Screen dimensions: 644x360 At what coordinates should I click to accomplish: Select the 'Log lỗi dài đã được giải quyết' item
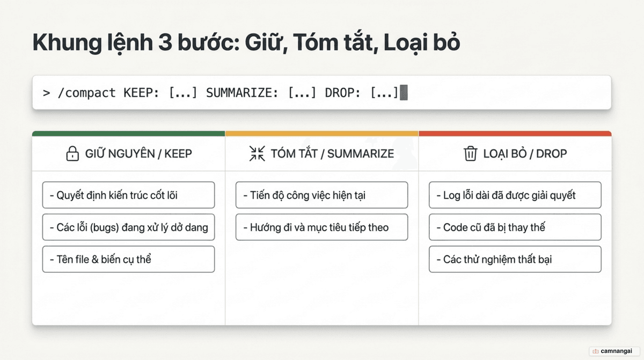(515, 195)
